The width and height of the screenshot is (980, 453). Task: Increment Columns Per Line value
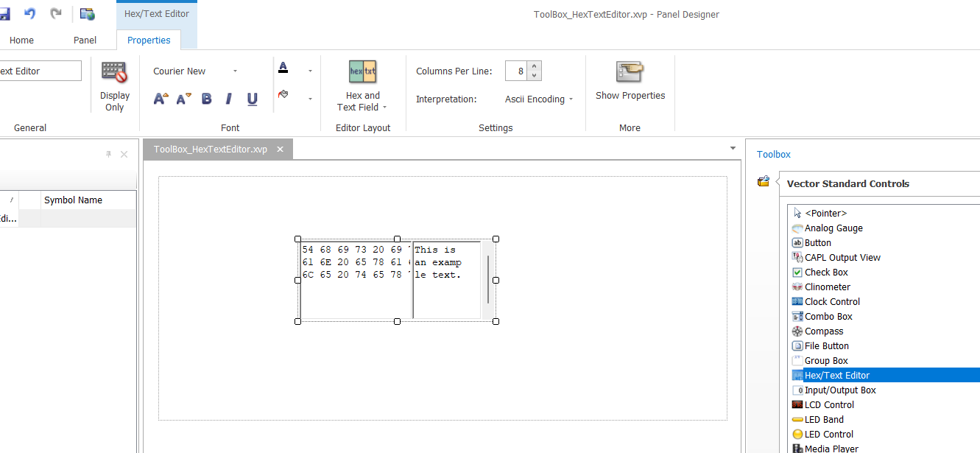point(535,66)
